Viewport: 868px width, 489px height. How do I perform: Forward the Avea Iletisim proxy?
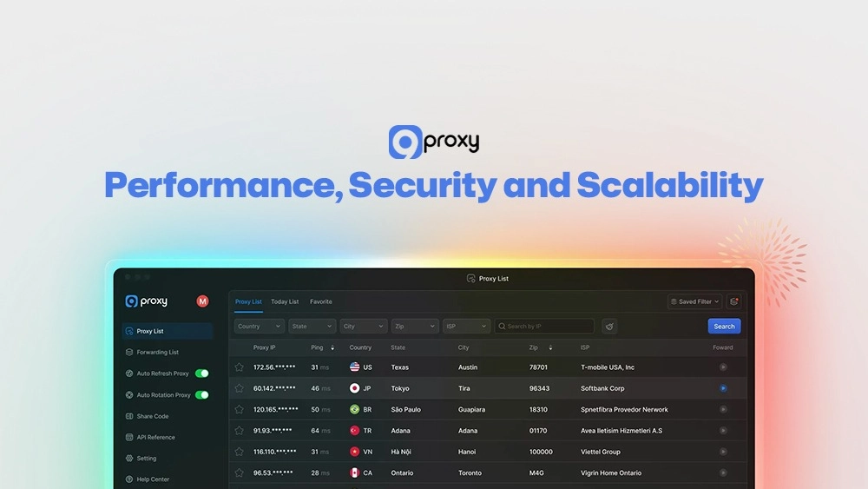[723, 431]
